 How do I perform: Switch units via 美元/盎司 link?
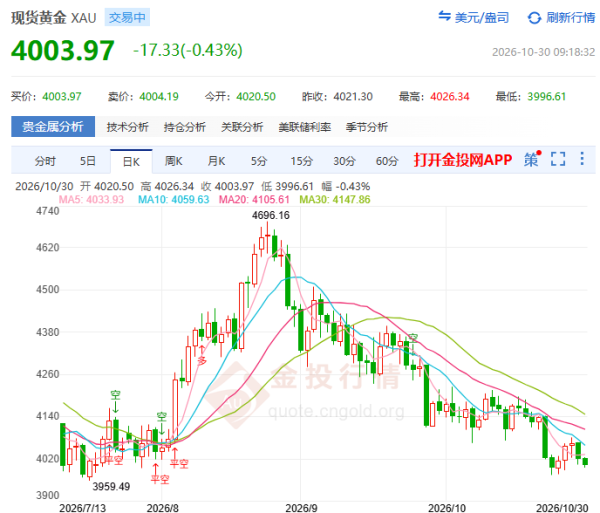tap(482, 18)
